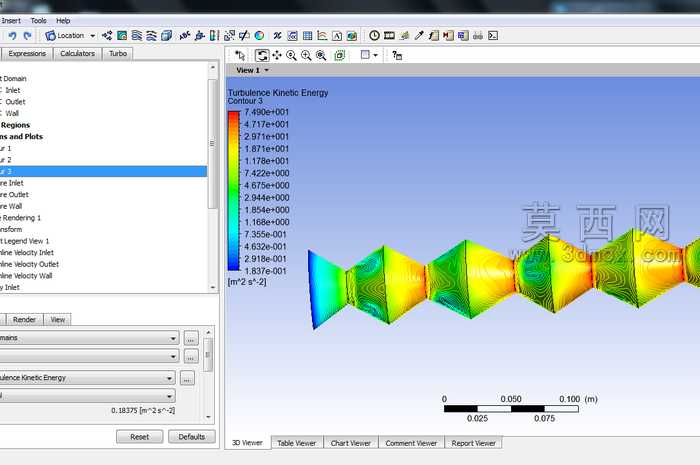Activate the Probe eyedropper tool

[419, 36]
